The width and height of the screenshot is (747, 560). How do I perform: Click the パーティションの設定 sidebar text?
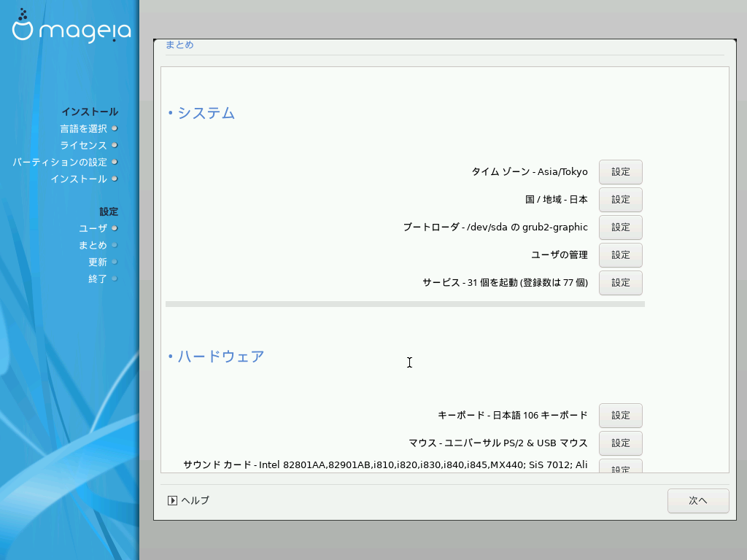(60, 162)
